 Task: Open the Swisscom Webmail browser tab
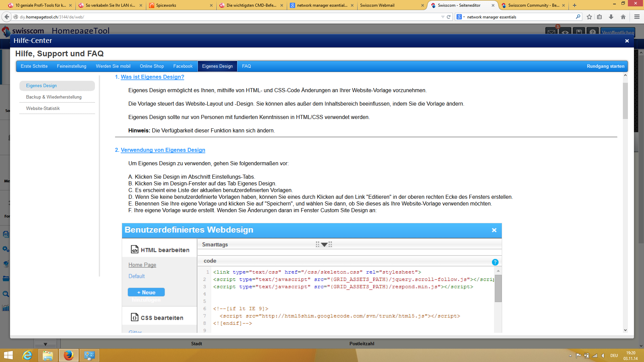377,5
